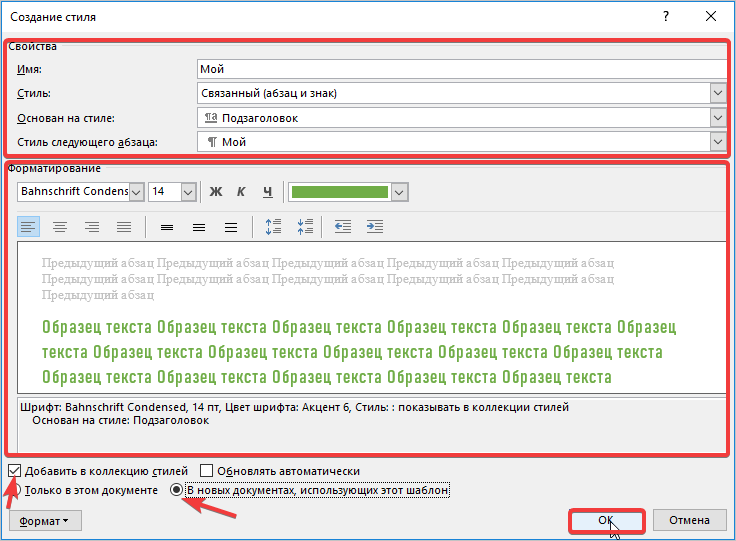This screenshot has height=541, width=736.
Task: Toggle underline formatting (Ч button)
Action: (x=267, y=192)
